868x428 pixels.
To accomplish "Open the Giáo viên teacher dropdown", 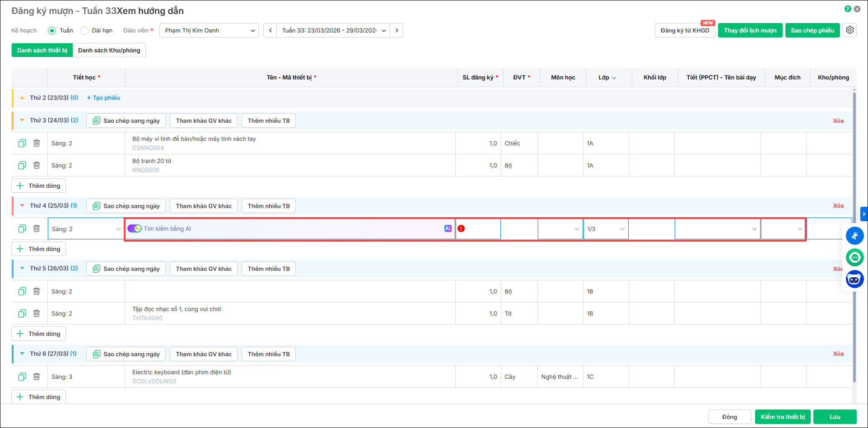I will [209, 30].
